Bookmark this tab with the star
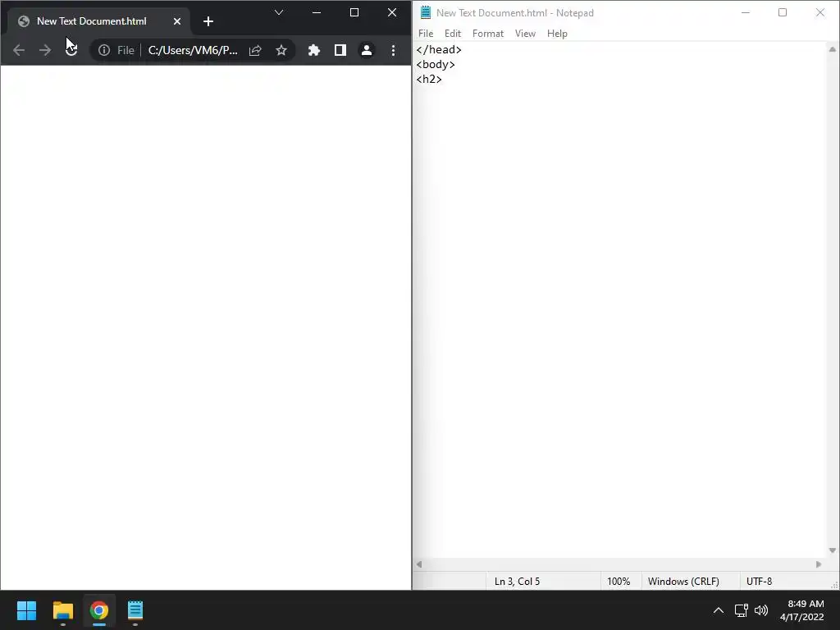This screenshot has width=840, height=630. click(x=281, y=50)
